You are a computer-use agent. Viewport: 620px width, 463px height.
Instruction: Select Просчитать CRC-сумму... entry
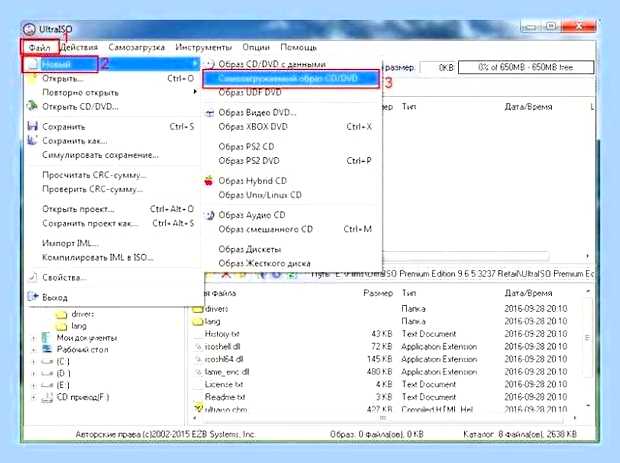tap(113, 175)
